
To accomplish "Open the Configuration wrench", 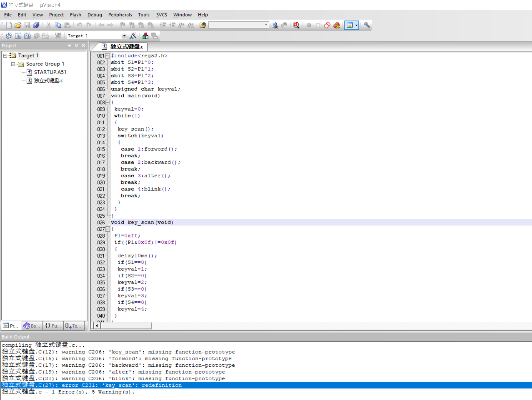I will click(x=367, y=25).
